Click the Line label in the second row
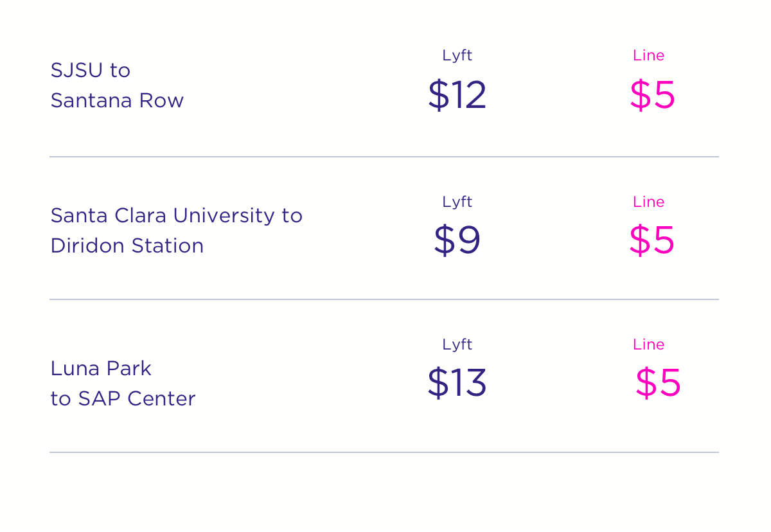 (x=648, y=202)
